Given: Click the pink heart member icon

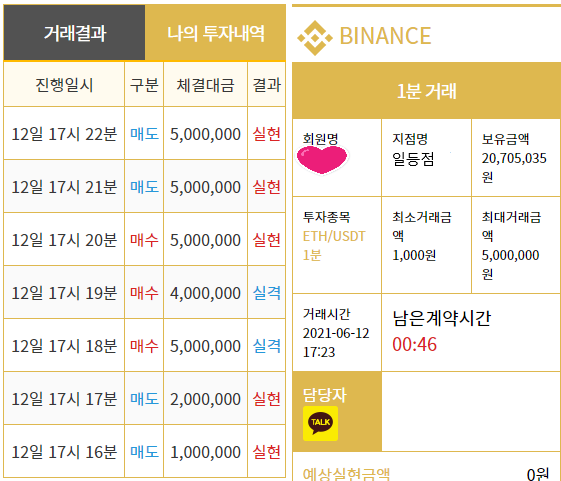Looking at the screenshot, I should tap(322, 160).
